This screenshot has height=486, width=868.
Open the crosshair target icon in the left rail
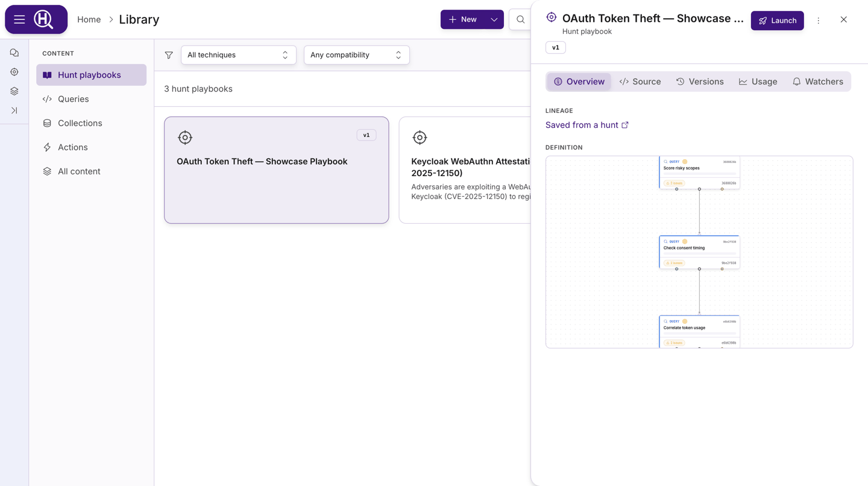tap(14, 72)
